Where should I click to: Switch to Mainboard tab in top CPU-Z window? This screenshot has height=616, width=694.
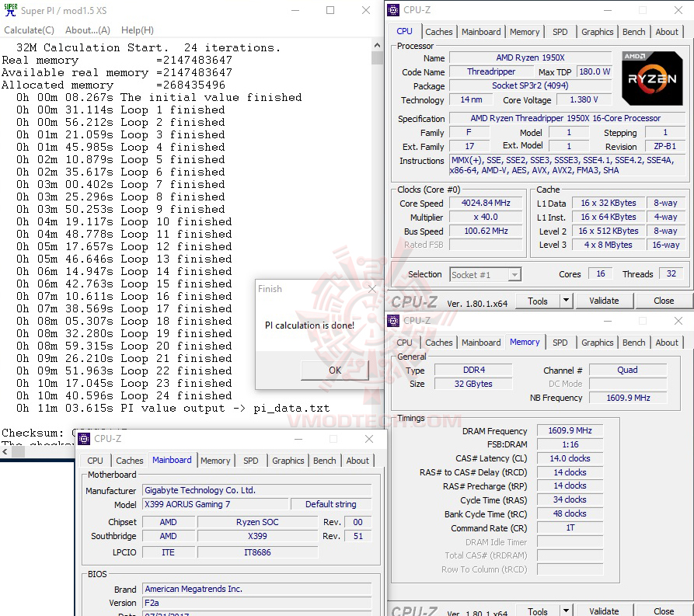tap(481, 32)
